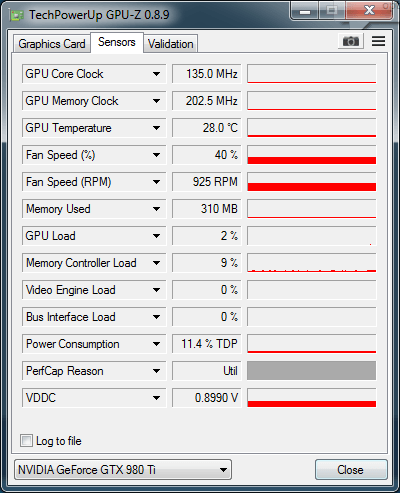Select the Sensors tab
This screenshot has height=493, width=400.
(x=117, y=42)
